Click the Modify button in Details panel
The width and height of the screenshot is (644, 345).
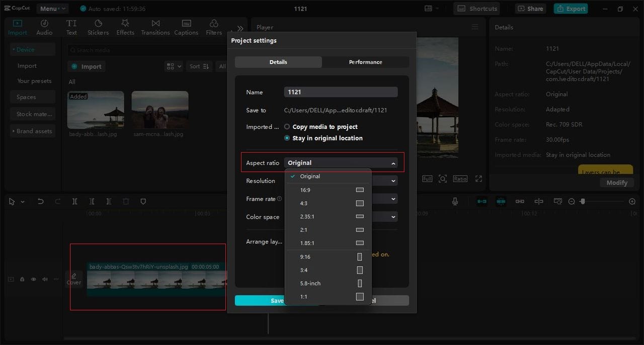(x=616, y=182)
